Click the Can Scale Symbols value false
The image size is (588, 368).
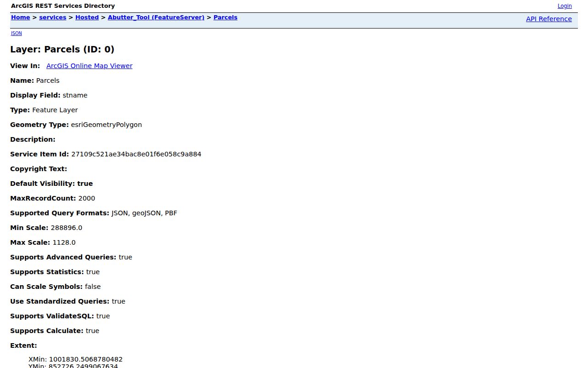click(93, 287)
